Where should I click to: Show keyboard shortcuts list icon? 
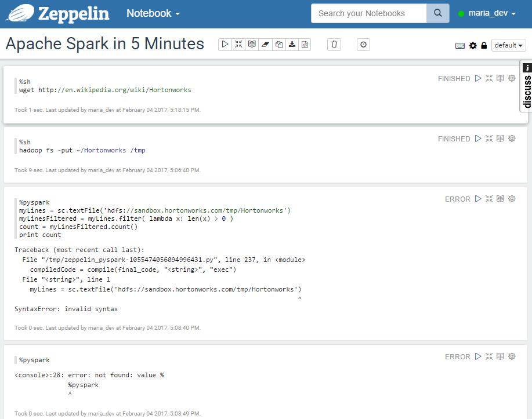[x=460, y=45]
